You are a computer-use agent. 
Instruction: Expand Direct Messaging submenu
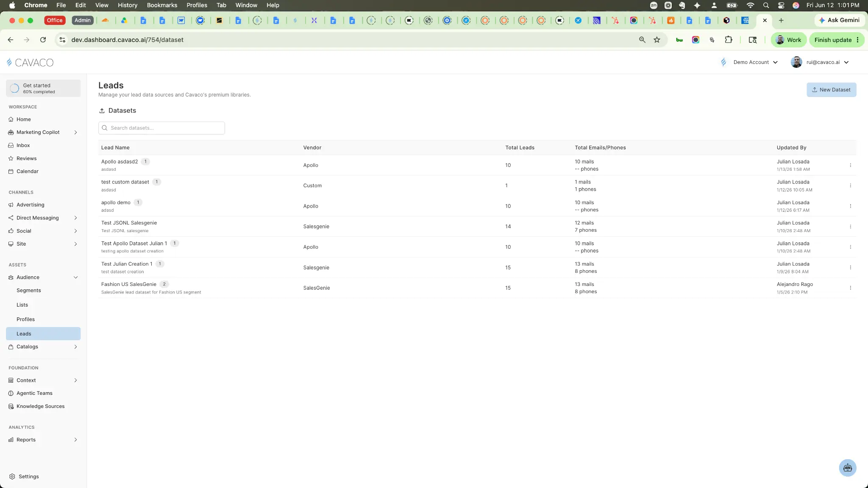point(75,218)
